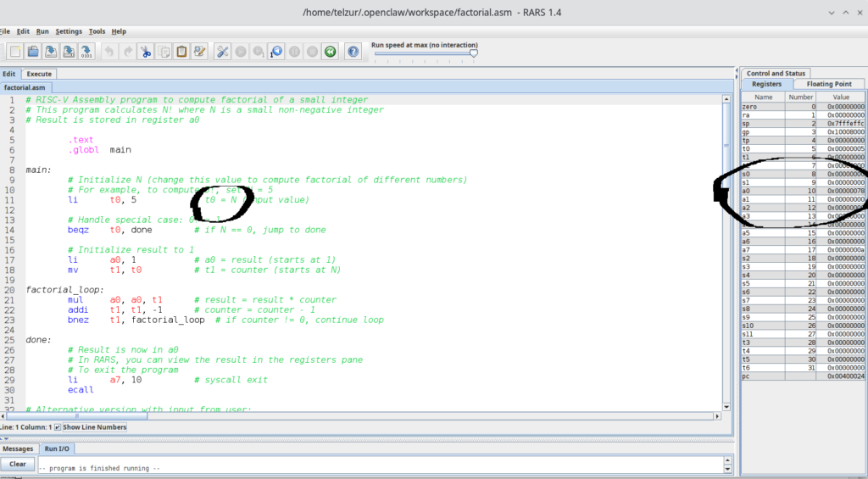The width and height of the screenshot is (868, 479).
Task: Toggle the Show Line Numbers checkbox
Action: pyautogui.click(x=58, y=427)
